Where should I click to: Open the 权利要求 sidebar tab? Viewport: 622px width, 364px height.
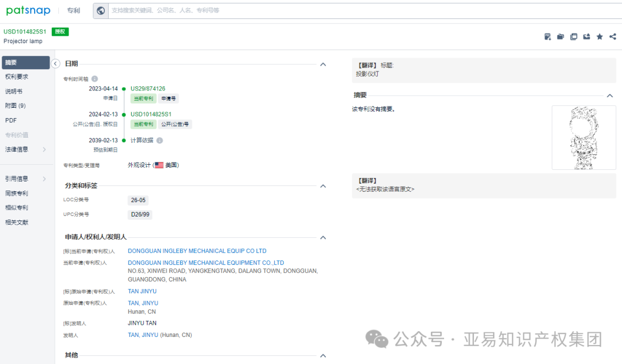(17, 77)
